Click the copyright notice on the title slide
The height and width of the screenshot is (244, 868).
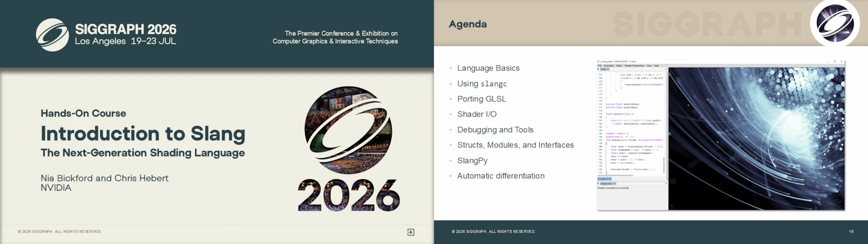[60, 232]
